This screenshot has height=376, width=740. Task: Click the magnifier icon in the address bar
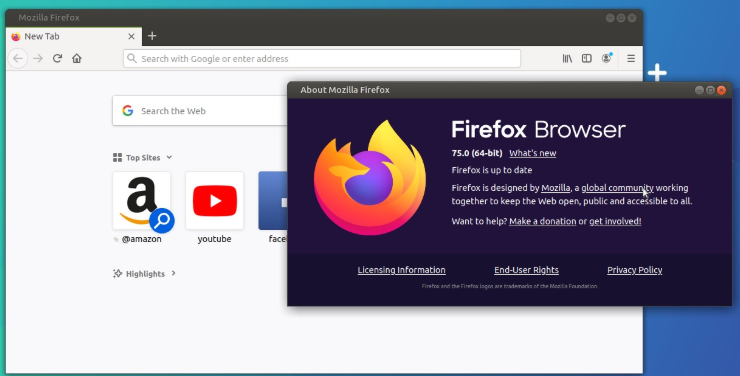132,58
